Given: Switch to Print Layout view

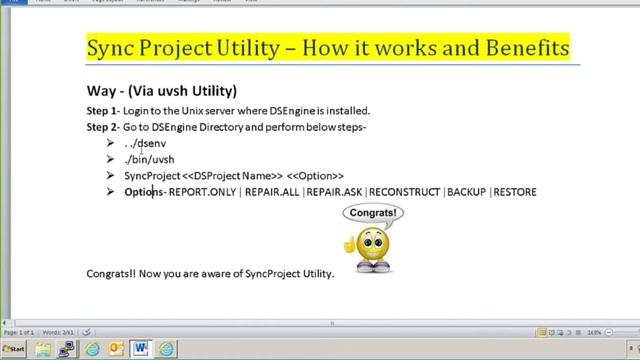Looking at the screenshot, I should tap(542, 333).
